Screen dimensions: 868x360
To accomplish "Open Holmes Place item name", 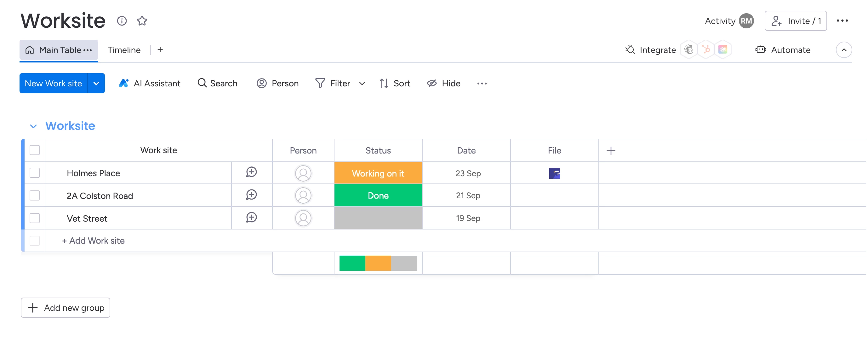I will point(93,173).
